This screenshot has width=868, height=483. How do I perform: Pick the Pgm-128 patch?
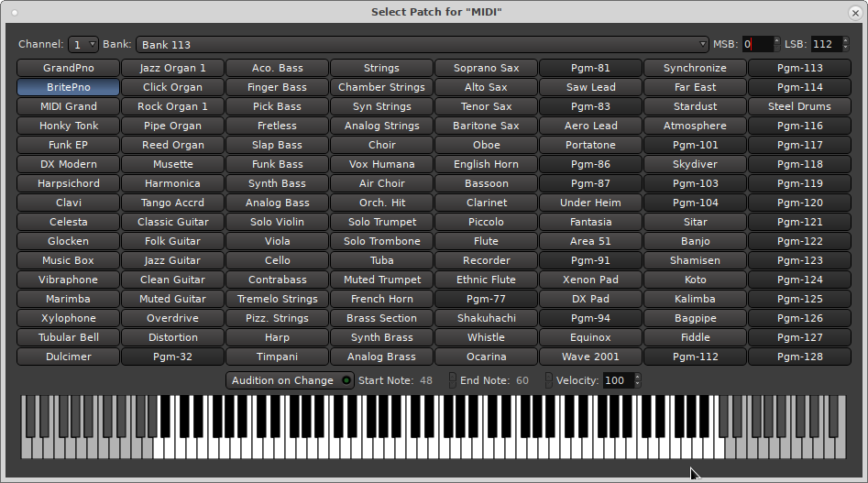click(x=799, y=357)
